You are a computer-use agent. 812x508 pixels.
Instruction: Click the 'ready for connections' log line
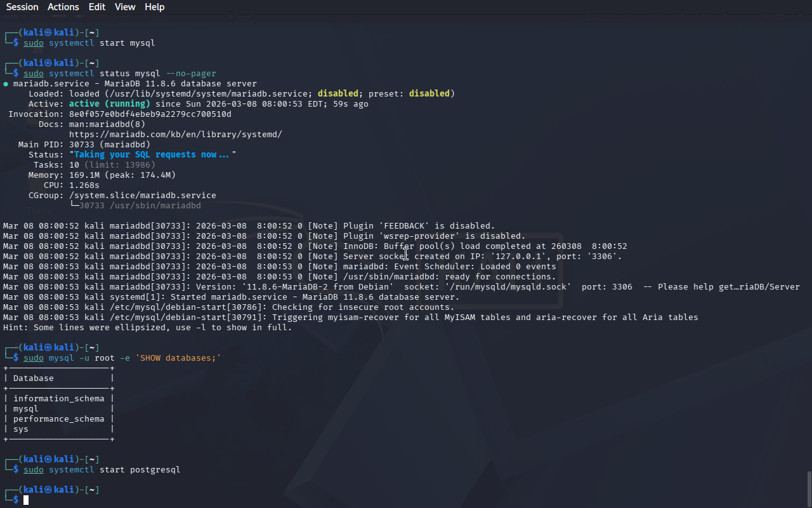point(500,277)
